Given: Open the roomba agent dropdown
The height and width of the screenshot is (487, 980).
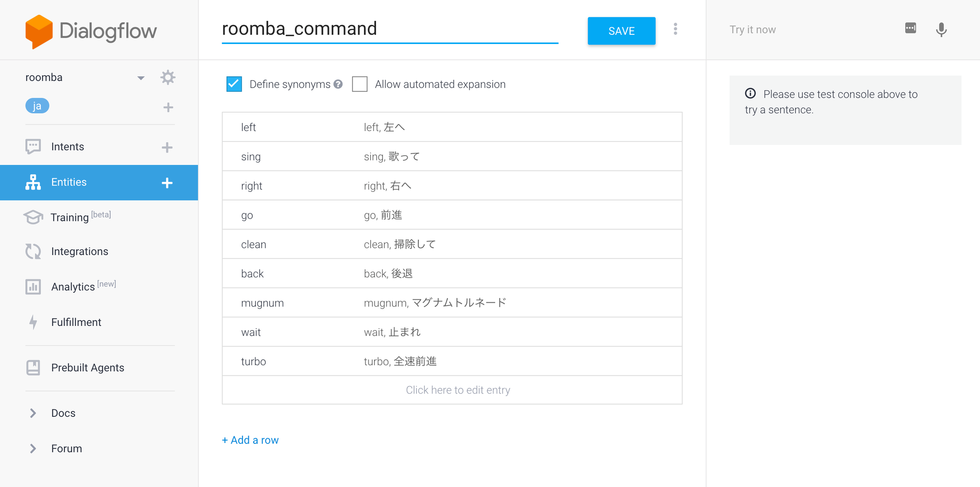Looking at the screenshot, I should (x=141, y=78).
